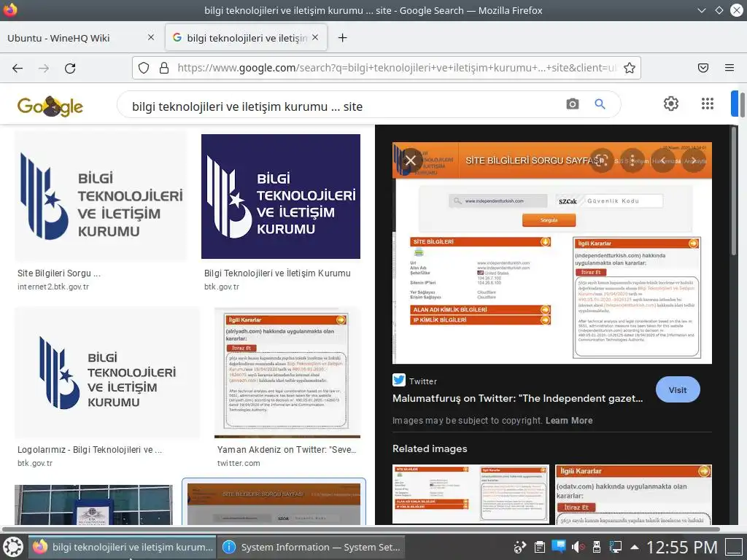Click the Show Desktop panel button
This screenshot has width=747, height=560.
pyautogui.click(x=734, y=547)
